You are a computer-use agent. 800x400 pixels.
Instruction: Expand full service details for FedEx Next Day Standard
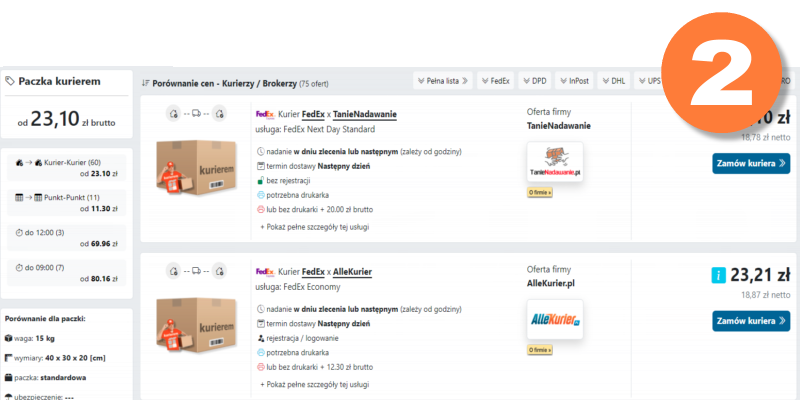point(314,227)
